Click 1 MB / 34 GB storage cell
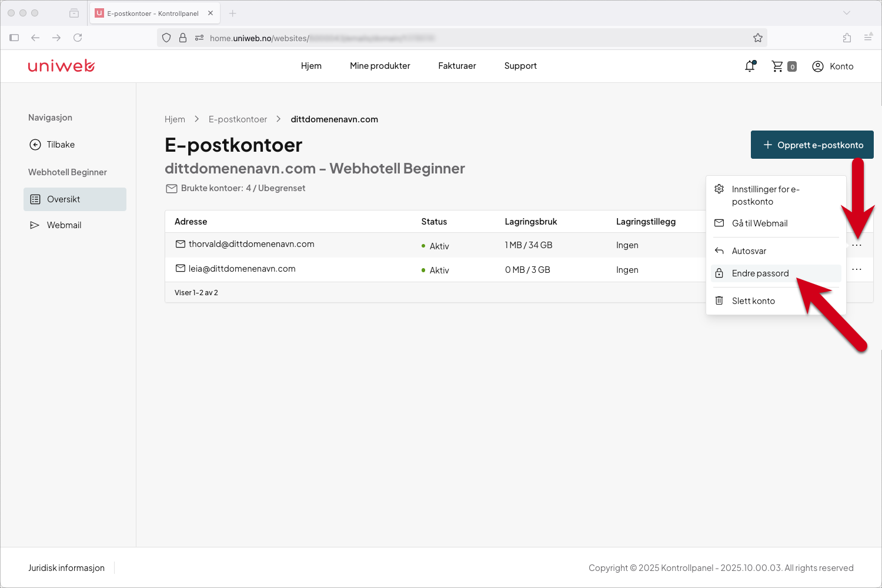 (529, 245)
